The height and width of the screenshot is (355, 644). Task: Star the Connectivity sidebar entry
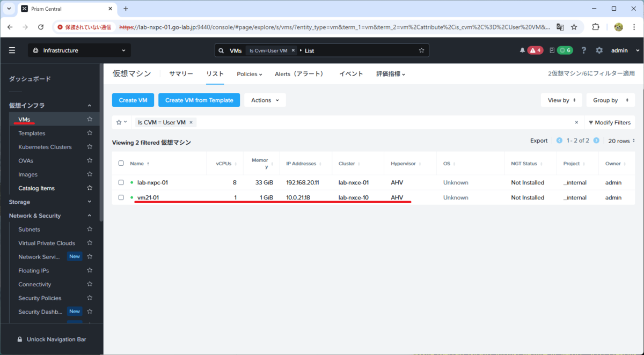pyautogui.click(x=90, y=284)
